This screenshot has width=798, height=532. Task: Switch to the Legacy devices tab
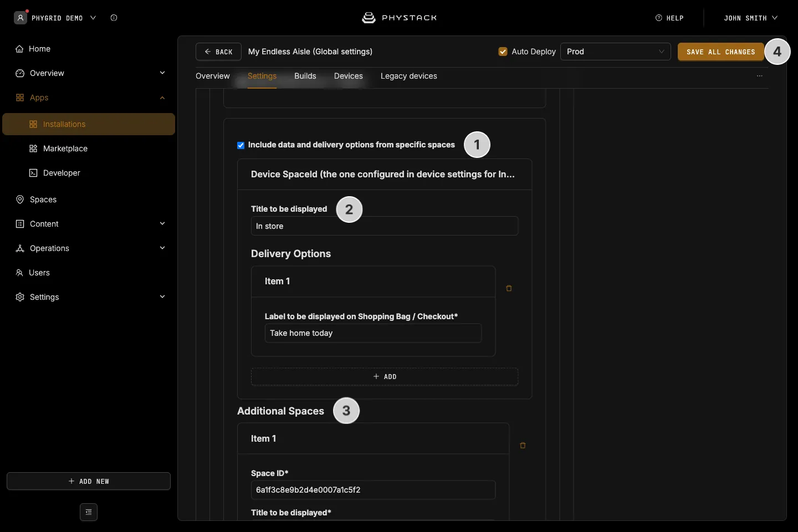point(409,76)
